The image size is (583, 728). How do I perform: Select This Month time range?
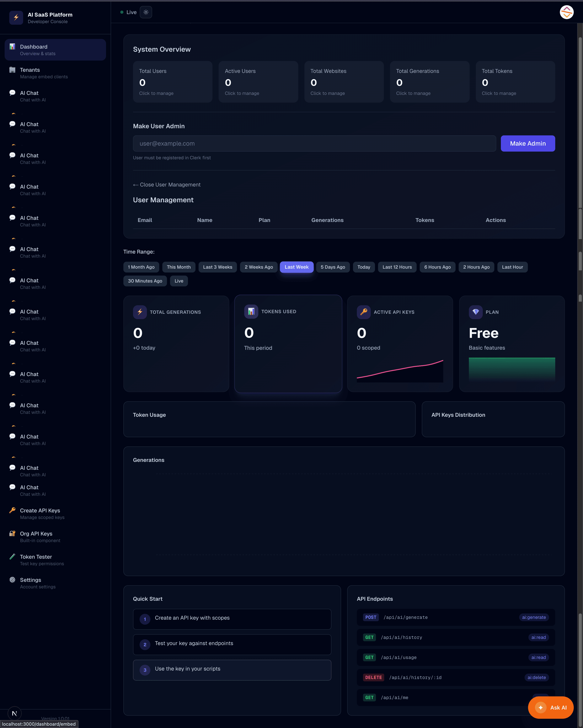179,267
